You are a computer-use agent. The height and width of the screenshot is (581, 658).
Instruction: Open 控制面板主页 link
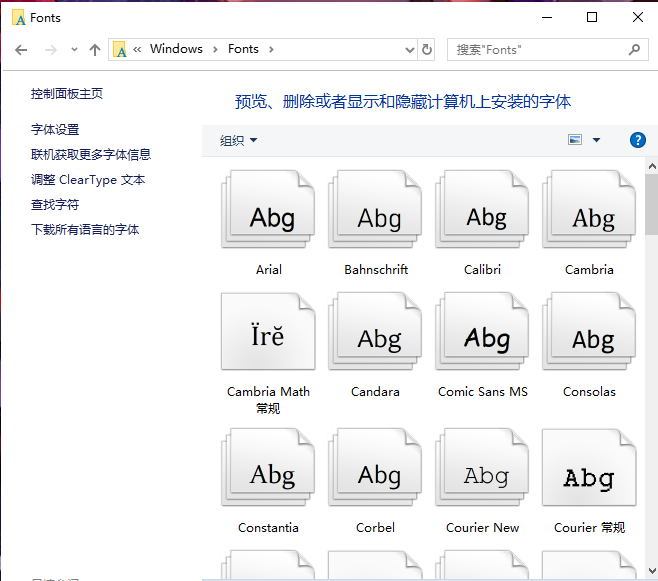click(67, 94)
